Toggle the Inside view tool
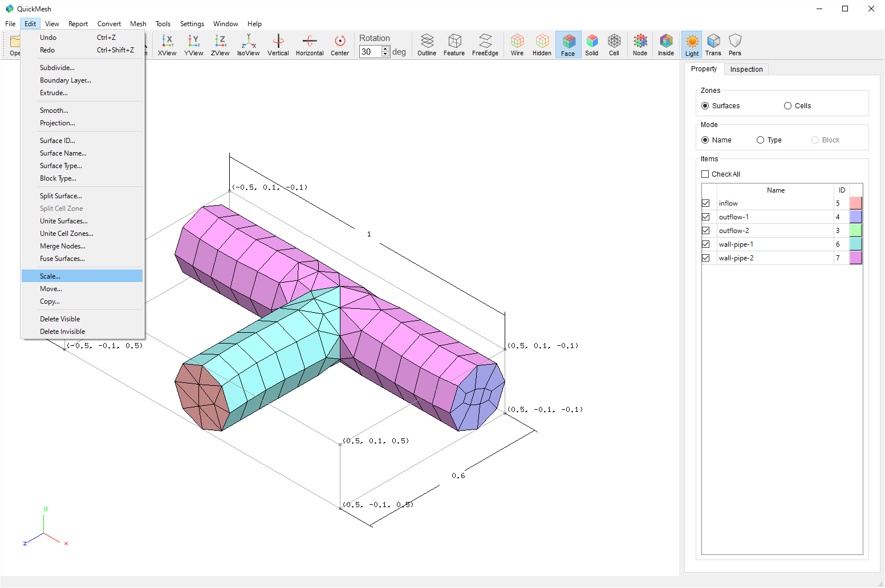This screenshot has width=885, height=588. click(666, 45)
